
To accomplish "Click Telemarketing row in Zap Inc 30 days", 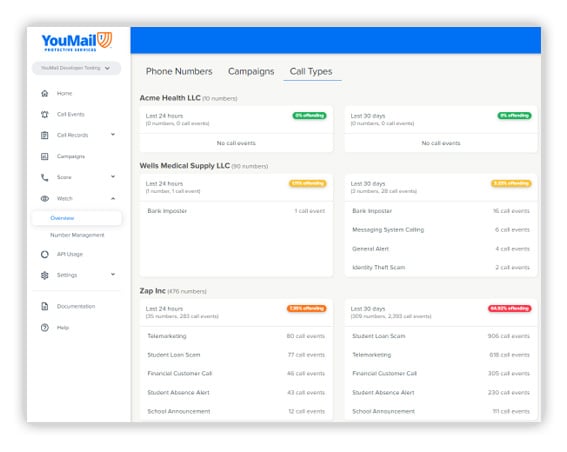I will pyautogui.click(x=441, y=355).
